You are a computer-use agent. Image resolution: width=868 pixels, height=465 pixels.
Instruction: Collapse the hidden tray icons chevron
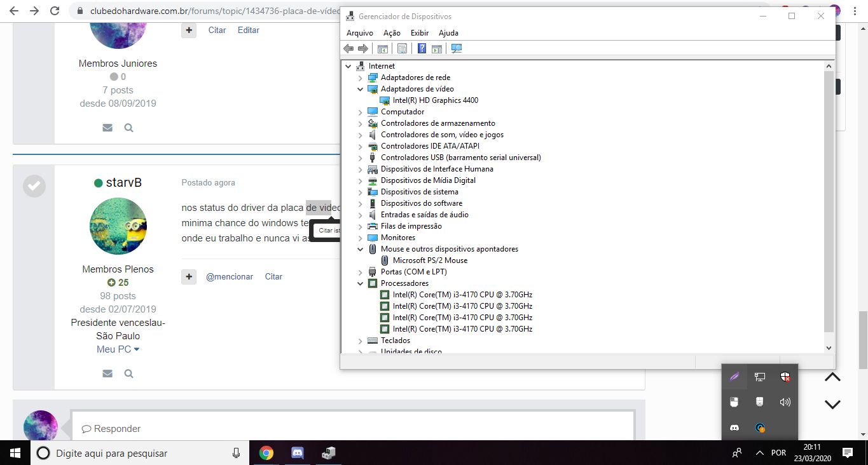(760, 453)
